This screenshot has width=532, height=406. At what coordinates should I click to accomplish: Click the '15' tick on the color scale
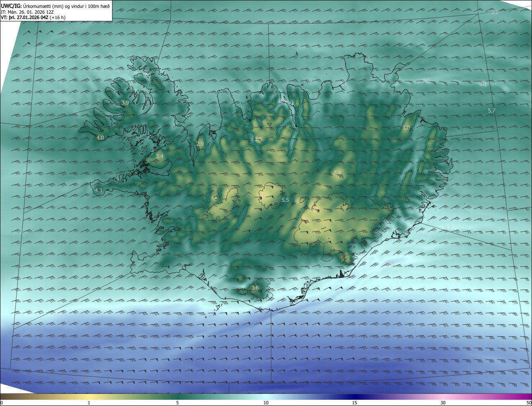pos(355,403)
